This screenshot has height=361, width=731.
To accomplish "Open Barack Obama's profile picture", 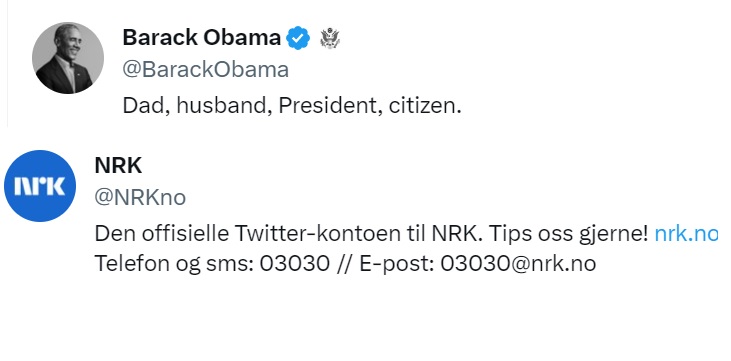I will (x=68, y=58).
